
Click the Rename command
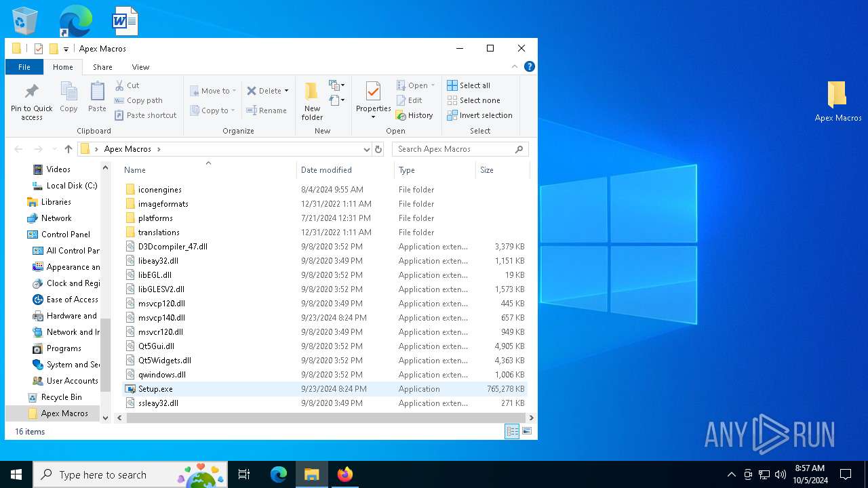267,110
